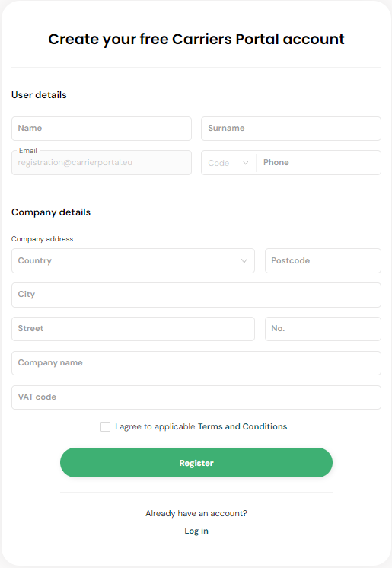Click into the Postcode field
Screen dimensions: 392x568
pyautogui.click(x=323, y=261)
